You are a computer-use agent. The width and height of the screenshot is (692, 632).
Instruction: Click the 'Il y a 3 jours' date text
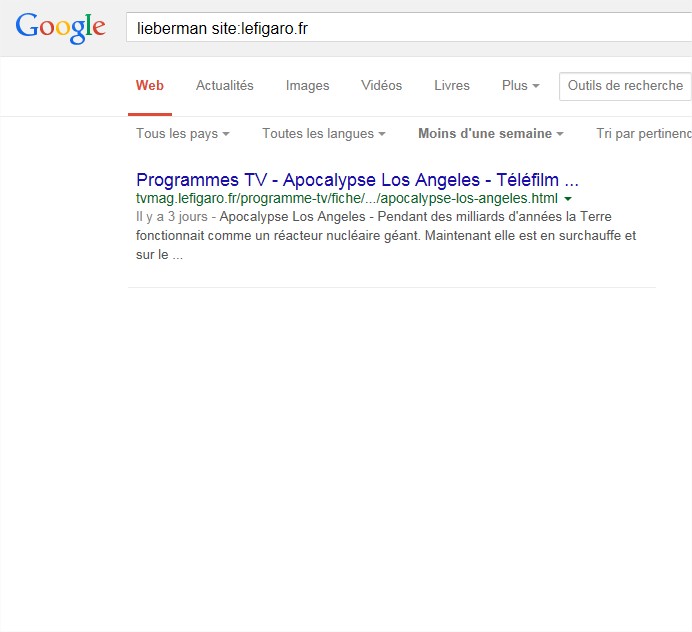(172, 217)
